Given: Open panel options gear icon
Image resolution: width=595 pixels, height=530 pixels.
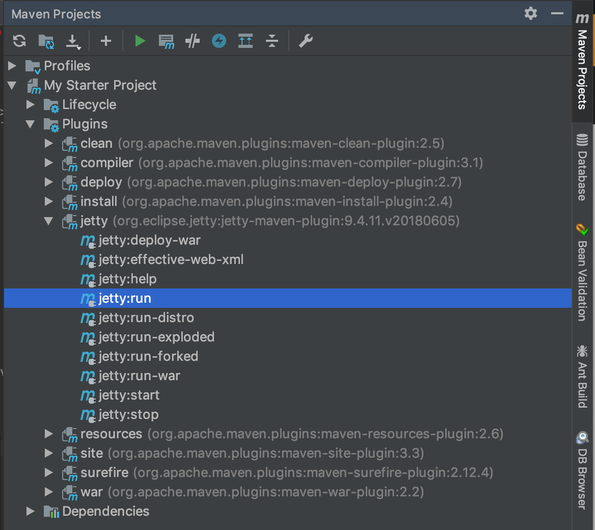Looking at the screenshot, I should [x=530, y=14].
